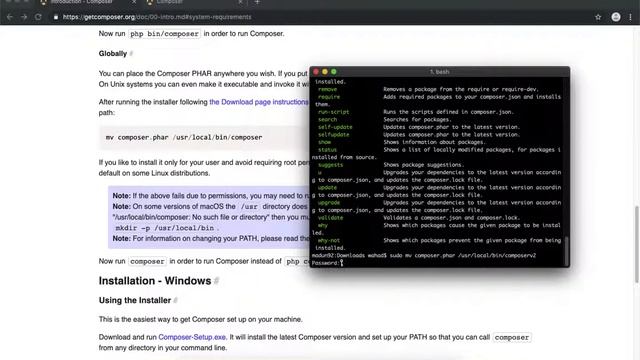
Task: Click the status command in terminal
Action: pos(327,150)
